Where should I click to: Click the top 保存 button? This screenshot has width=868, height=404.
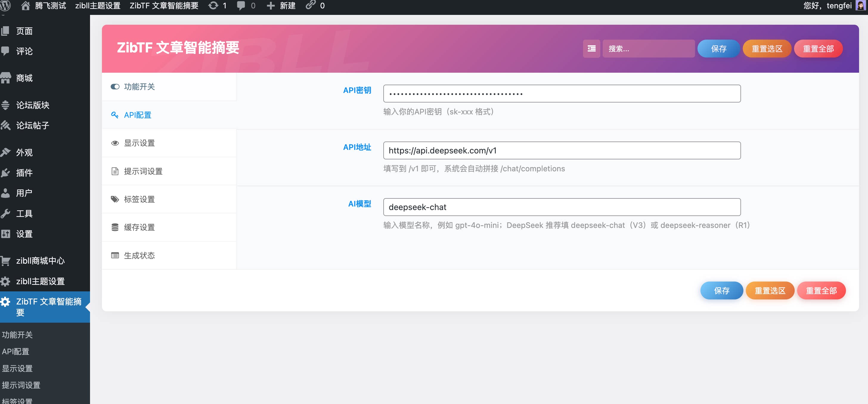tap(718, 49)
